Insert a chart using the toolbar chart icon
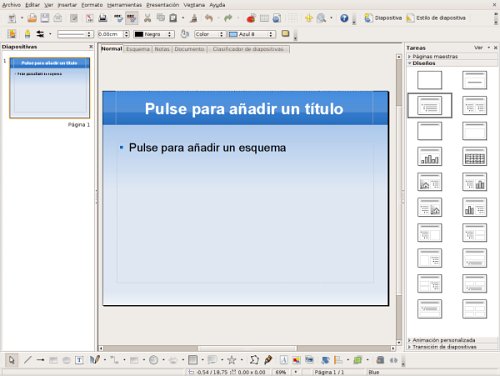 point(251,18)
